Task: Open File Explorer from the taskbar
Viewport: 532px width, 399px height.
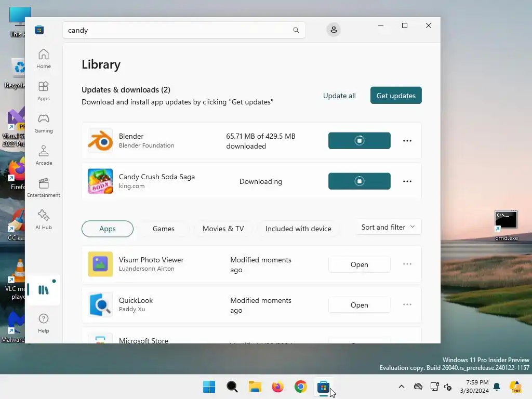Action: tap(255, 387)
